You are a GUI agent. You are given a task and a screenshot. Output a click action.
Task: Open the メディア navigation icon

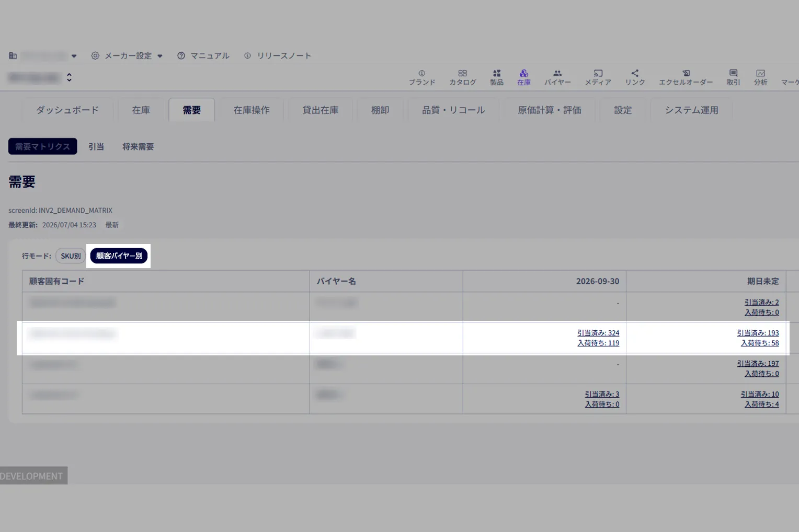pos(598,77)
